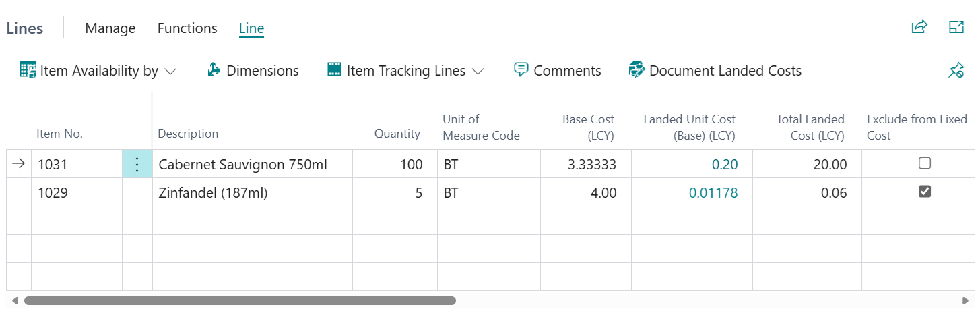Click the horizontal scrollbar thumb
Image resolution: width=980 pixels, height=311 pixels.
240,300
